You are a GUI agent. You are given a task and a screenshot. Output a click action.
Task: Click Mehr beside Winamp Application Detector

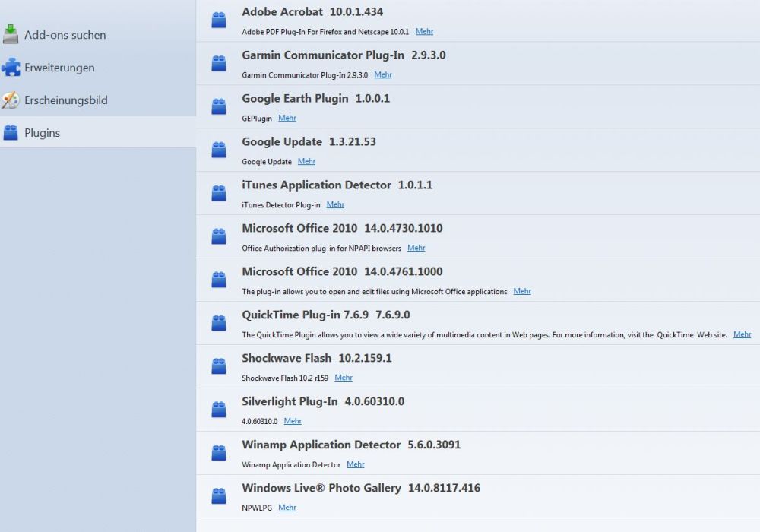tap(355, 464)
